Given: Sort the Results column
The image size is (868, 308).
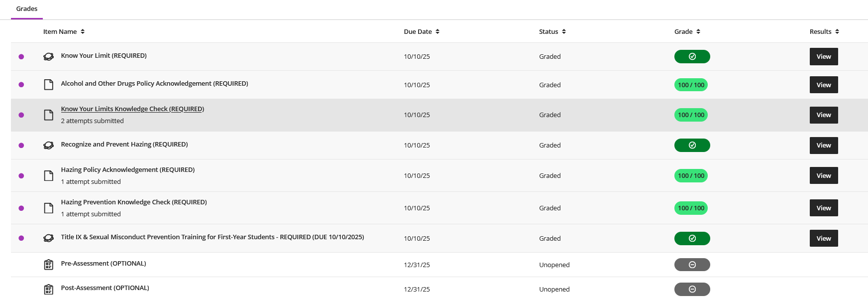Looking at the screenshot, I should [837, 31].
